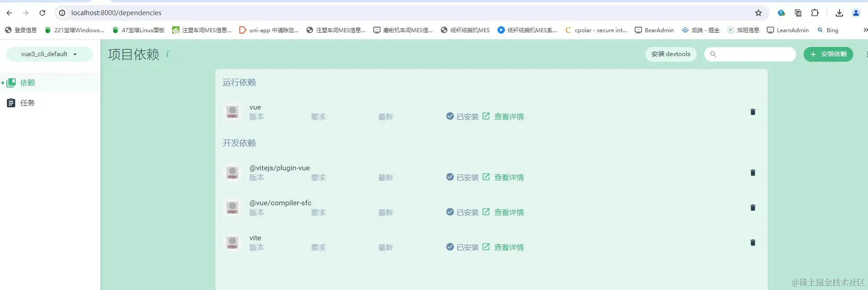Viewport: 868px width, 290px height.
Task: Click the @vitejs/plugin-vue package name
Action: point(279,168)
